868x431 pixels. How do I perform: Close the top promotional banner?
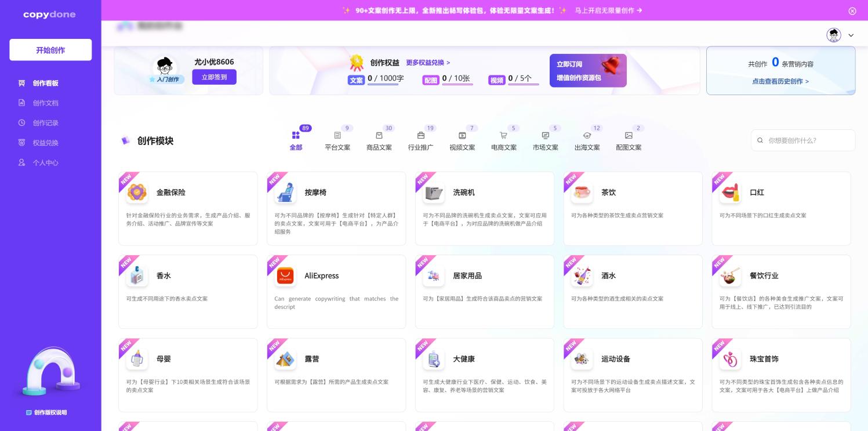point(852,10)
